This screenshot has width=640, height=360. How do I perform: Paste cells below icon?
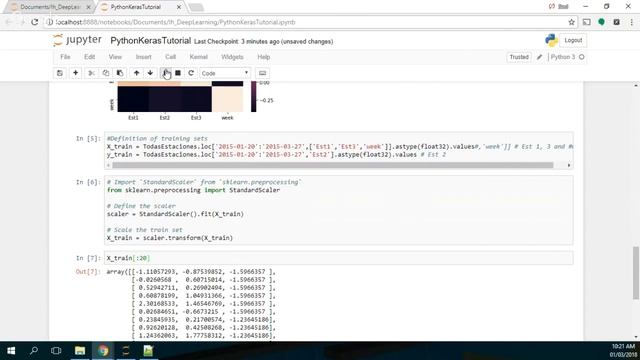(120, 73)
